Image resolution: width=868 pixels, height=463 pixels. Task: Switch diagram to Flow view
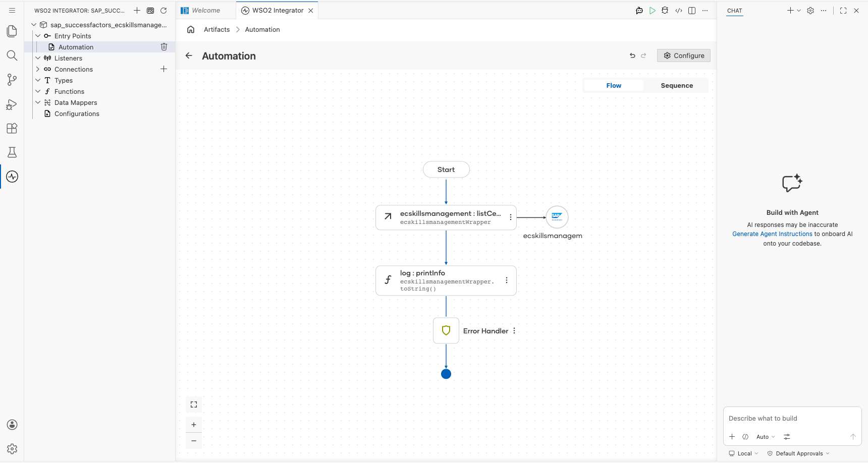(614, 86)
